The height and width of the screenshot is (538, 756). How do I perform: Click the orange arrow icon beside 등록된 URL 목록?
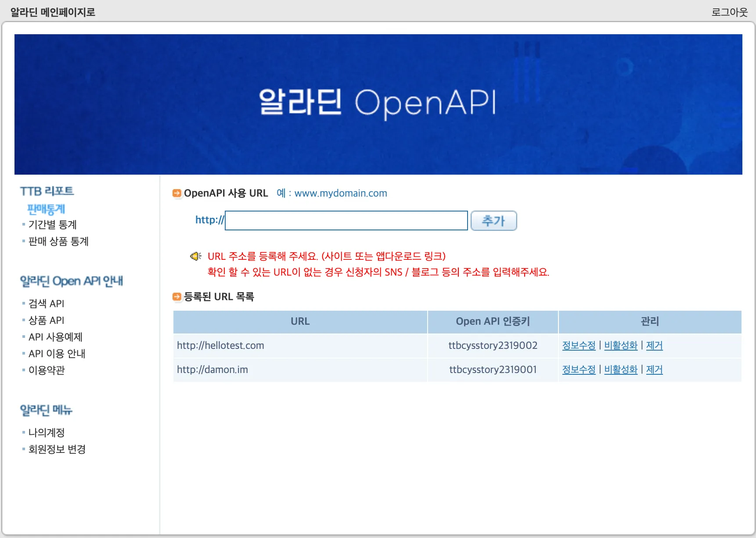(177, 297)
